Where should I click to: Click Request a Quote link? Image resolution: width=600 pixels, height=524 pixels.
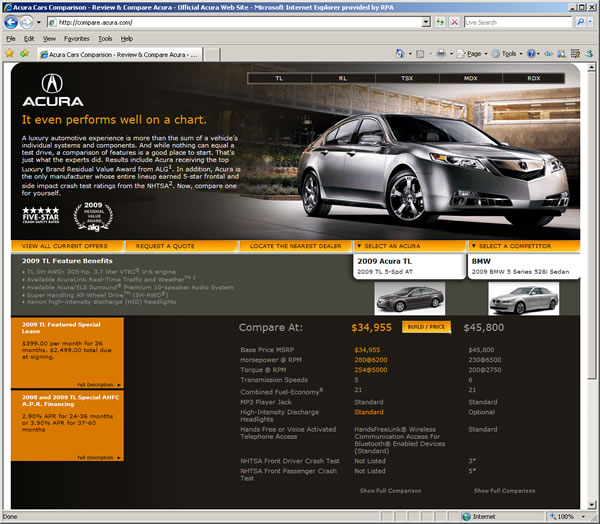(165, 245)
